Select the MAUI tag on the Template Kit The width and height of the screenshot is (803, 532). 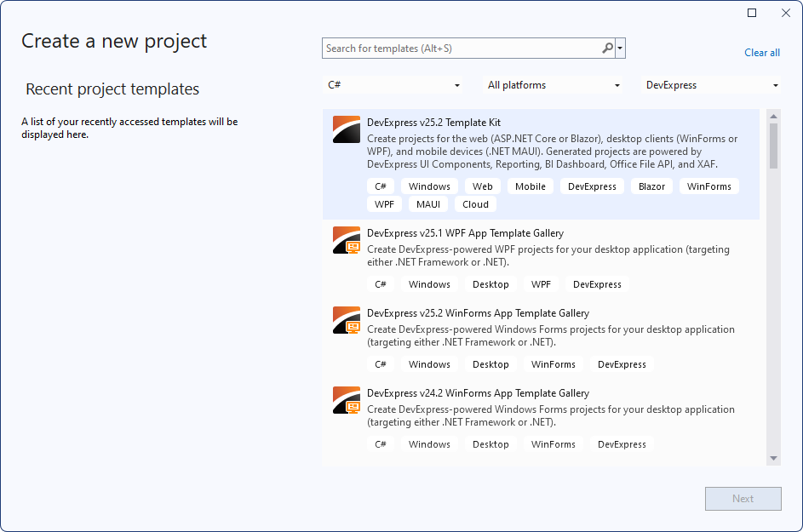(x=427, y=203)
